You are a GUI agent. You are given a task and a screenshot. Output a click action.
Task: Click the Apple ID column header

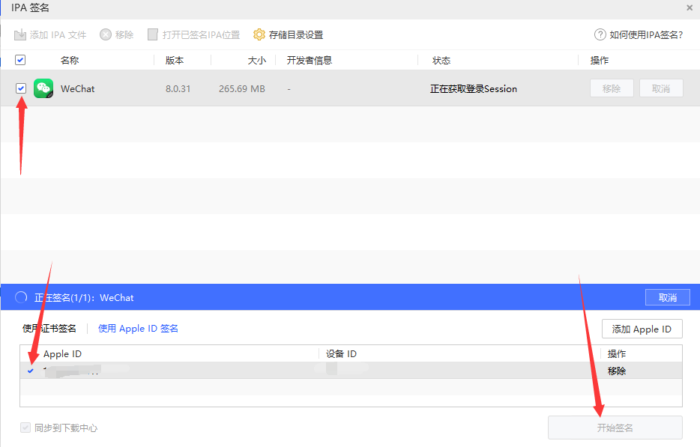point(62,354)
